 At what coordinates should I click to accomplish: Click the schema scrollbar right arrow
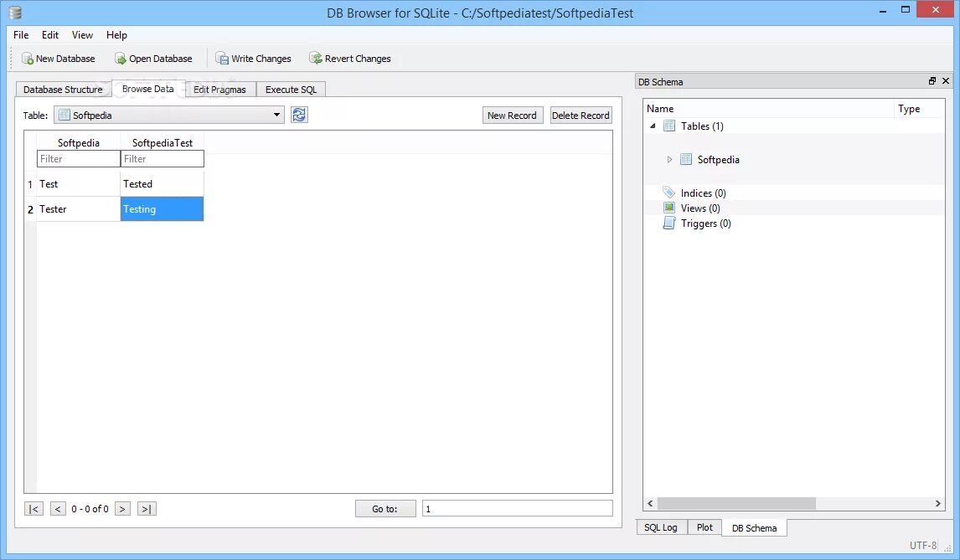[x=937, y=503]
